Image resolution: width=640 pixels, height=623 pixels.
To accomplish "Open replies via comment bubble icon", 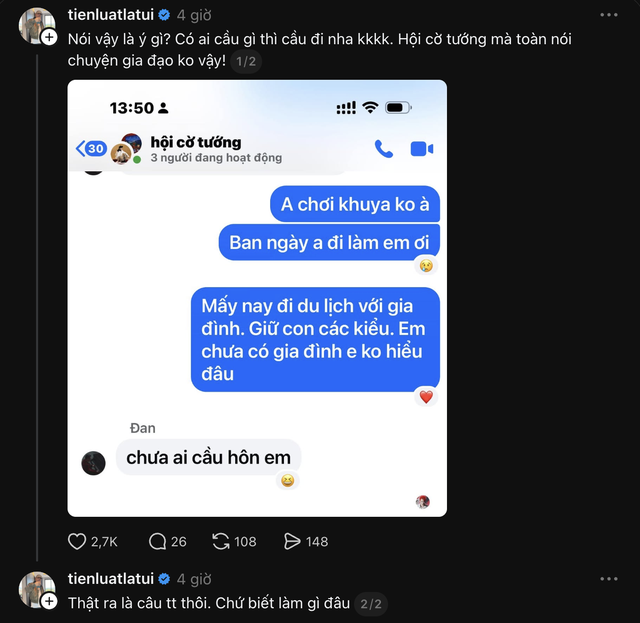I will pos(157,541).
